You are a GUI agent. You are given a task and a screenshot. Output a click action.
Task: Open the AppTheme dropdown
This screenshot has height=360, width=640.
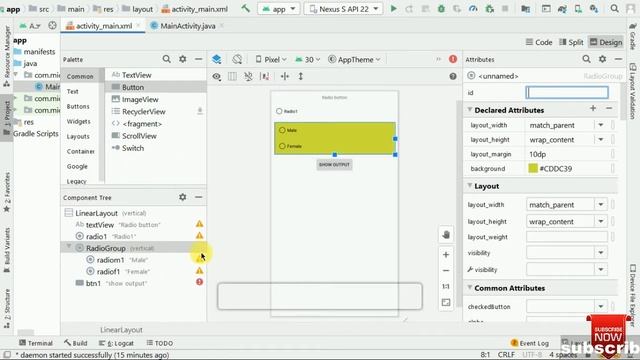(x=354, y=60)
